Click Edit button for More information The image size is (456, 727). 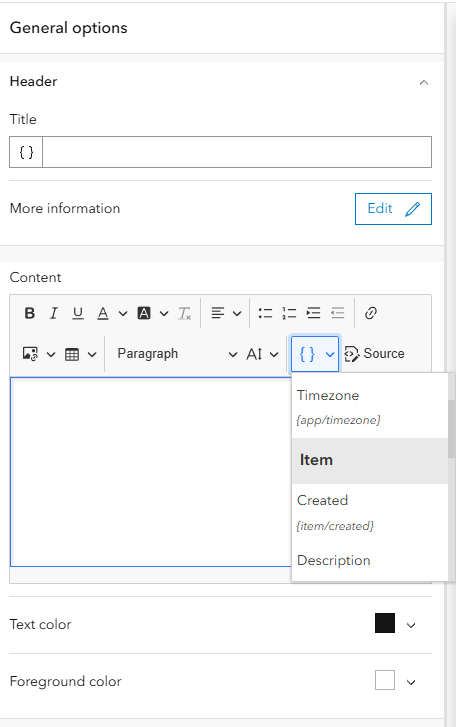pyautogui.click(x=393, y=209)
